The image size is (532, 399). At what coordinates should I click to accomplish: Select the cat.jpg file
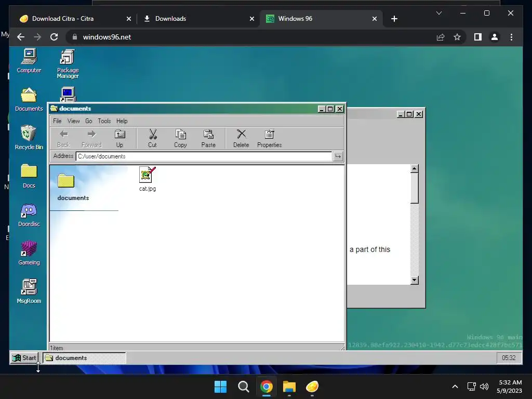tap(147, 179)
